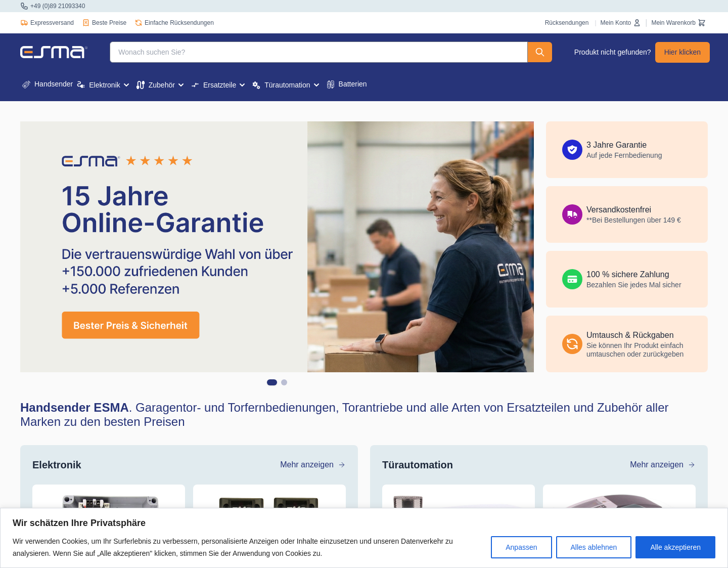Click the phone icon beside the number
Screen dimensions: 728x568
click(24, 6)
